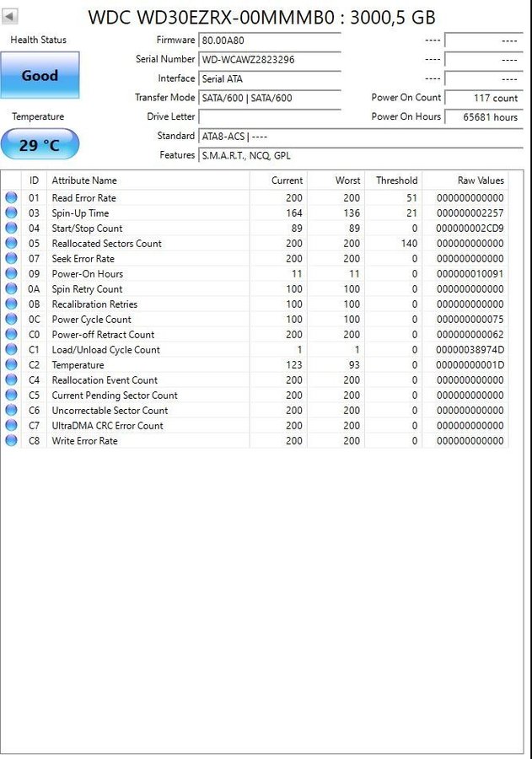
Task: Select the Read Error Rate attribute name
Action: tap(83, 198)
